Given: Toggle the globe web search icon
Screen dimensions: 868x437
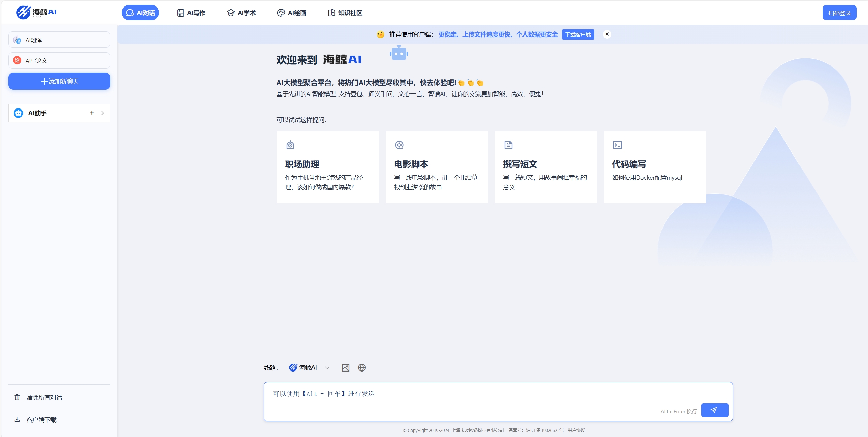Looking at the screenshot, I should pyautogui.click(x=362, y=367).
